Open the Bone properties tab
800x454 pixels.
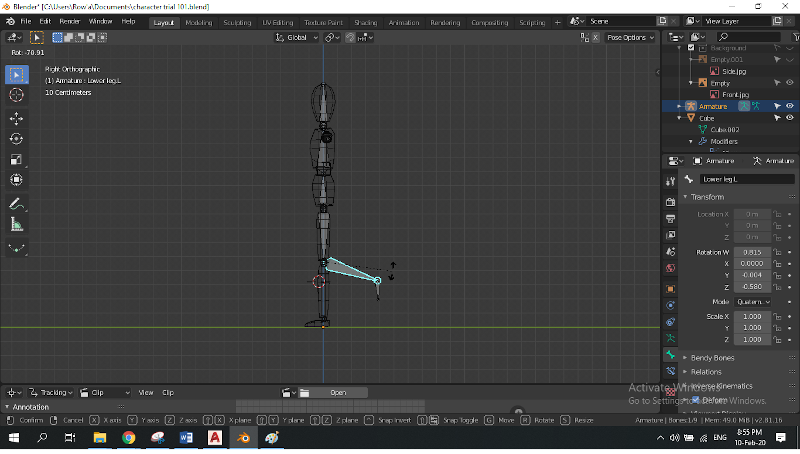click(670, 355)
